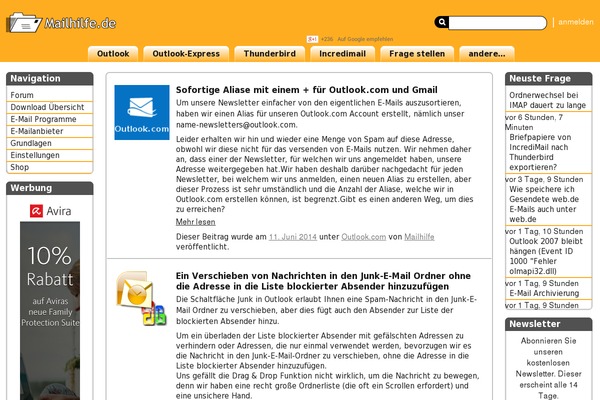Open the Junk-E-Mail Ordner article title
Viewport: 600px width, 400px height.
tap(323, 281)
